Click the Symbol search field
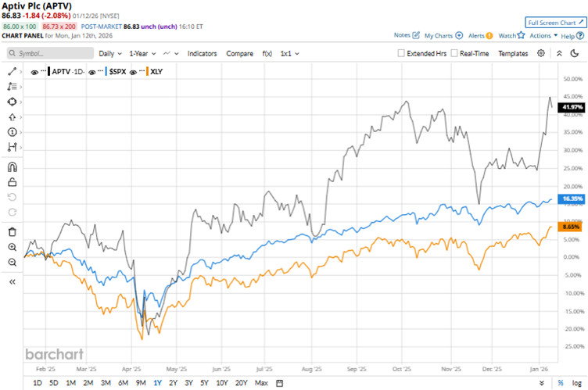 click(50, 53)
